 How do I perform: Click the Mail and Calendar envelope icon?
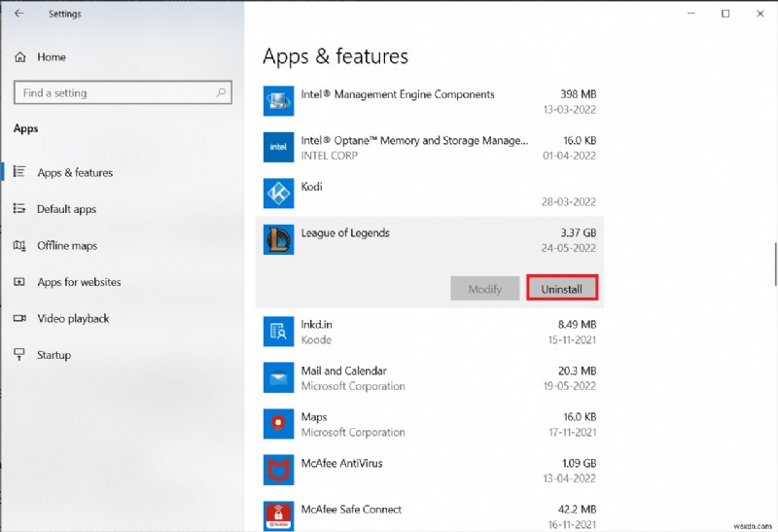279,377
